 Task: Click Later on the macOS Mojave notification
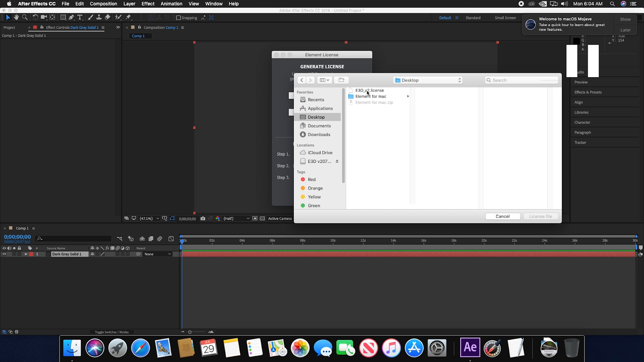[x=625, y=30]
